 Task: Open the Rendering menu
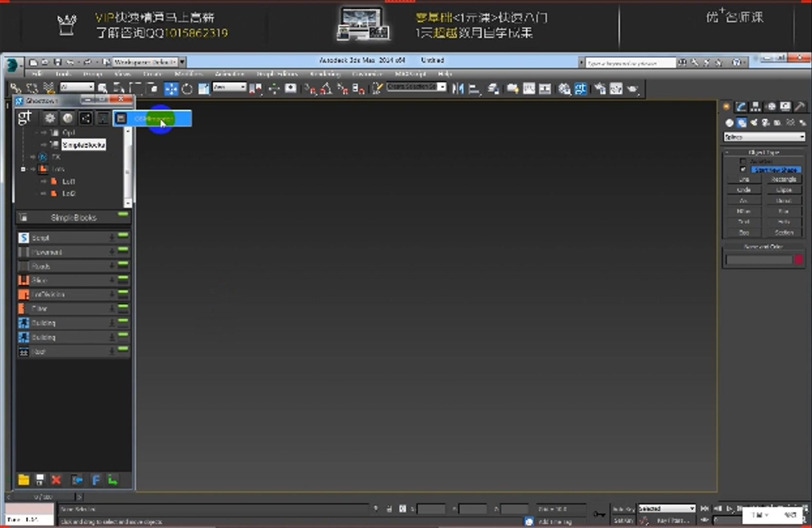[x=325, y=74]
